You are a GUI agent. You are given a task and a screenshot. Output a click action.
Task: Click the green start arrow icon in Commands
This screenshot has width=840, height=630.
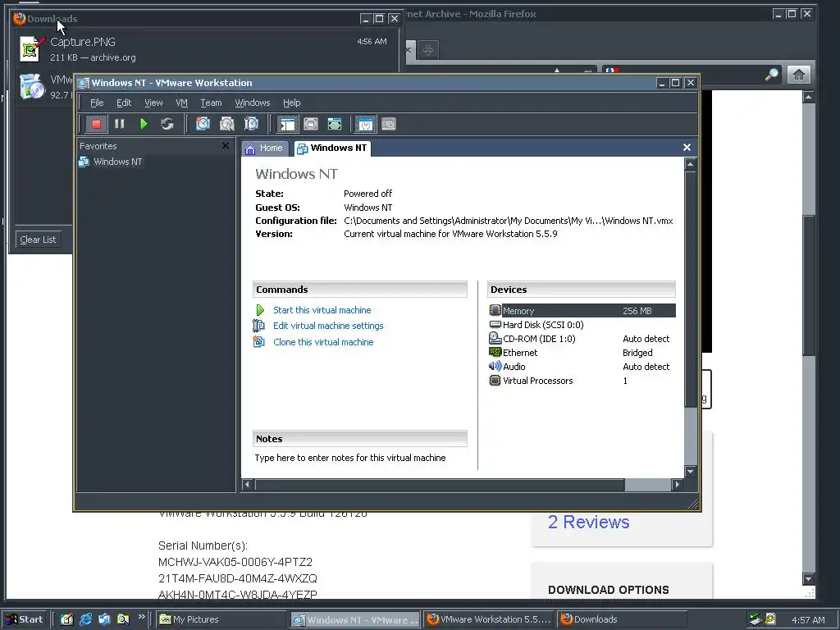pyautogui.click(x=260, y=310)
